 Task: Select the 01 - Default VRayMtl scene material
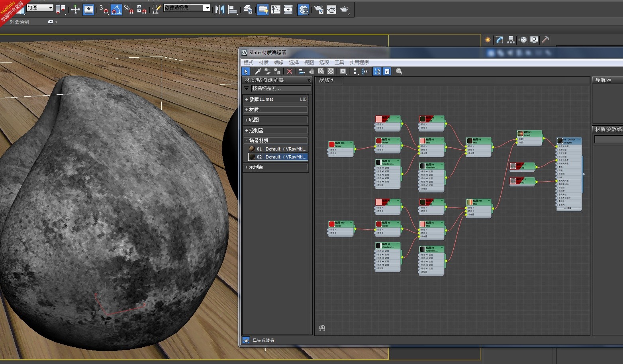[x=278, y=149]
